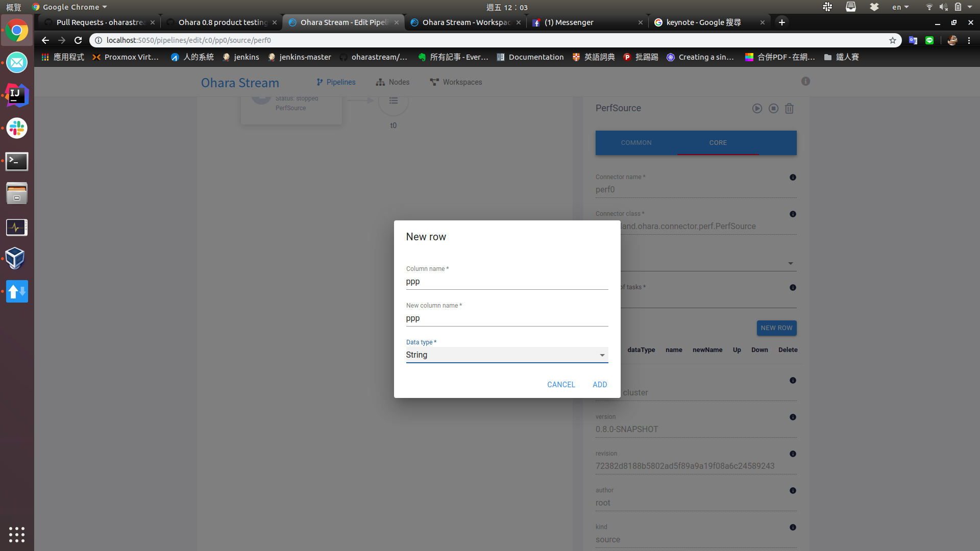Viewport: 980px width, 551px height.
Task: Switch to the Messenger tab
Action: [x=587, y=22]
